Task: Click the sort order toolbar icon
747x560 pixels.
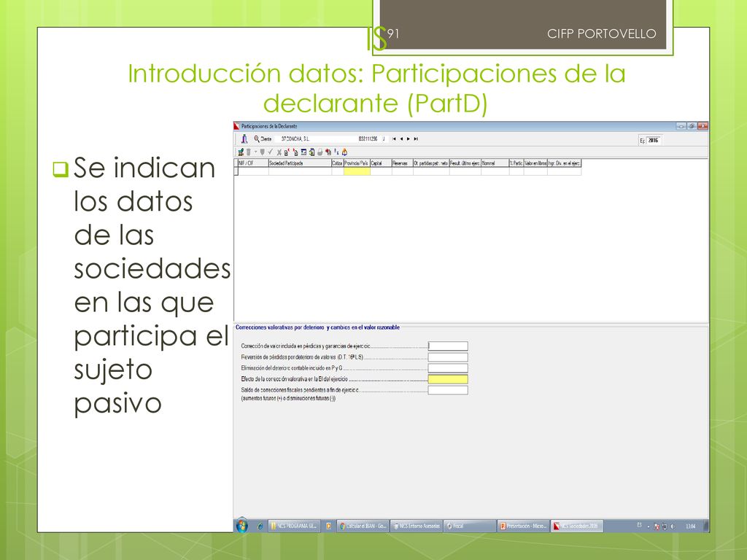Action: coord(336,152)
